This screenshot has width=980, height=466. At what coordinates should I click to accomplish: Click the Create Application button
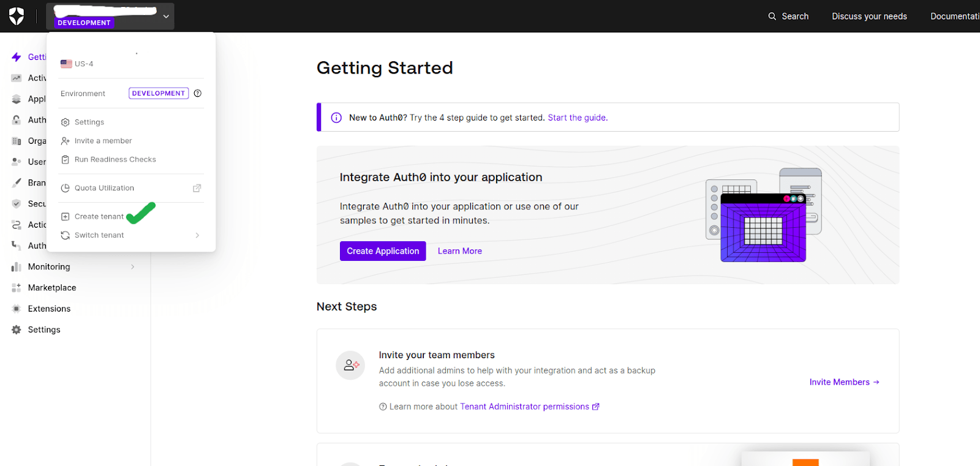tap(383, 251)
